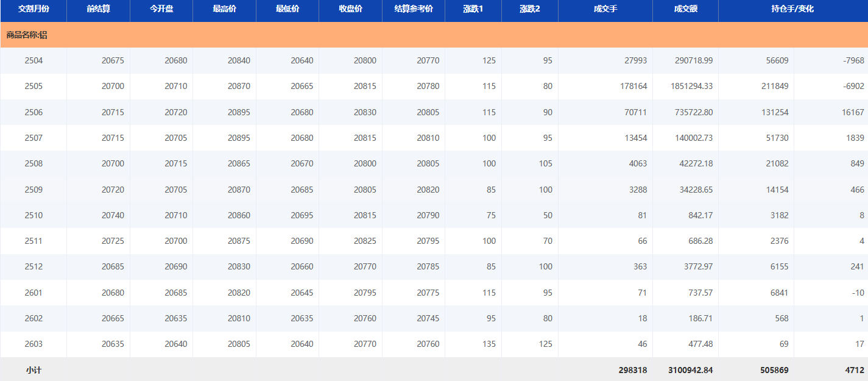
Task: Click delivery month 2504 cell
Action: coord(34,60)
